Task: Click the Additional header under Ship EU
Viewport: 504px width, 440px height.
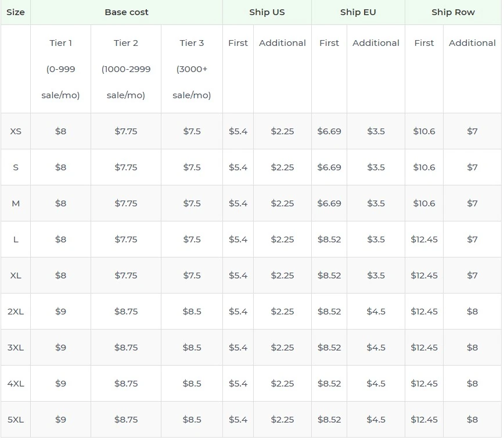Action: click(x=376, y=42)
